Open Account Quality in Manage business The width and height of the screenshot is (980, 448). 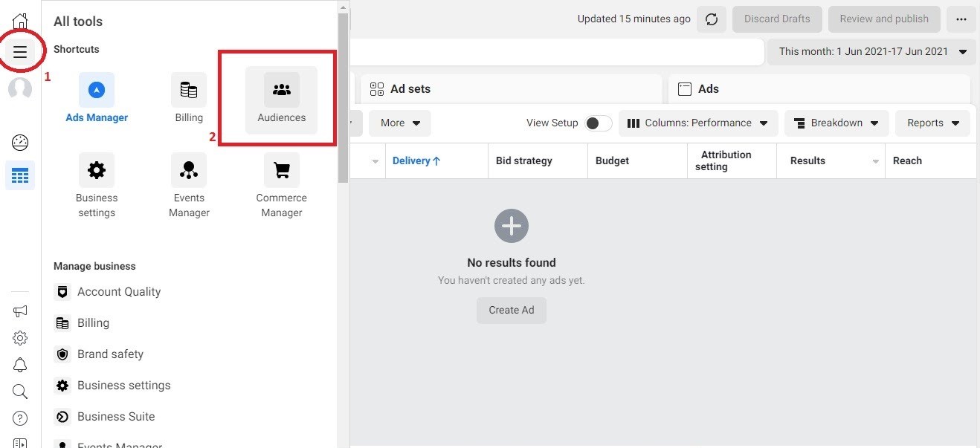pyautogui.click(x=119, y=292)
